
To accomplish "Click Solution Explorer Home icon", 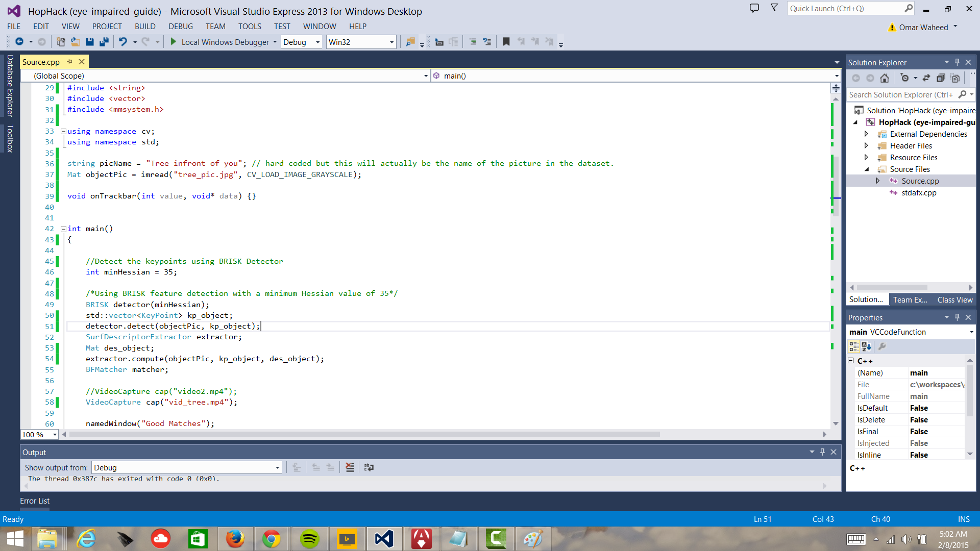I will click(885, 78).
